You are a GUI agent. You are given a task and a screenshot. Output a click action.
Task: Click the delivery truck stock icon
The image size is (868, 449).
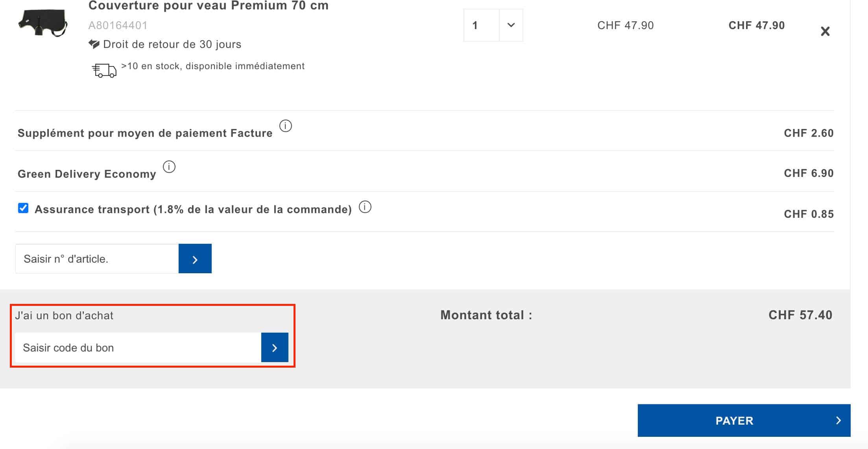105,70
